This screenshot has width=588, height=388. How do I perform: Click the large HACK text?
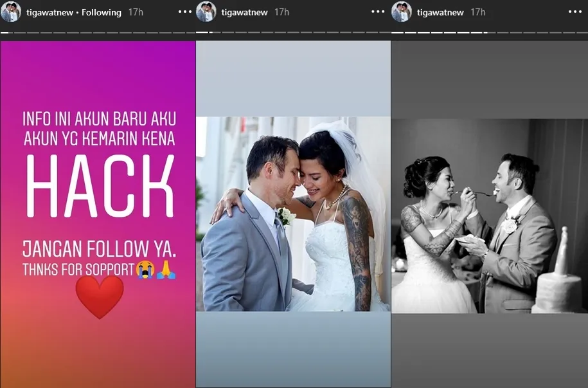tap(99, 187)
